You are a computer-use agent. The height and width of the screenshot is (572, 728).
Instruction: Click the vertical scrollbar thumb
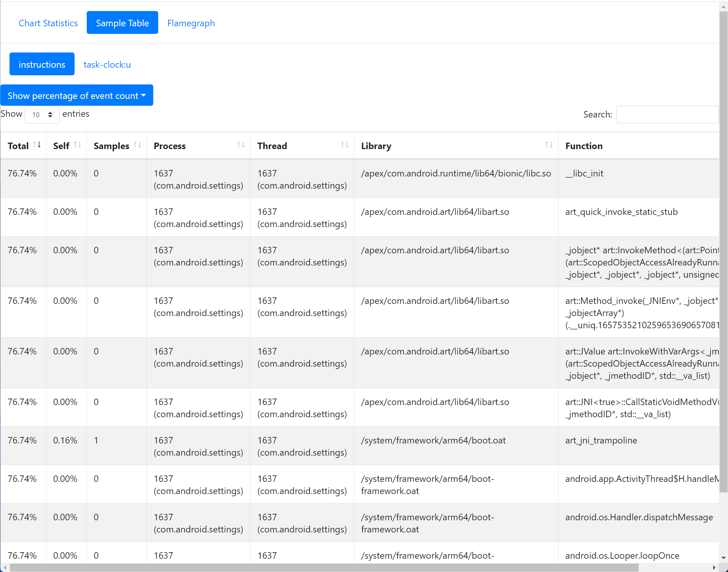coord(723,251)
